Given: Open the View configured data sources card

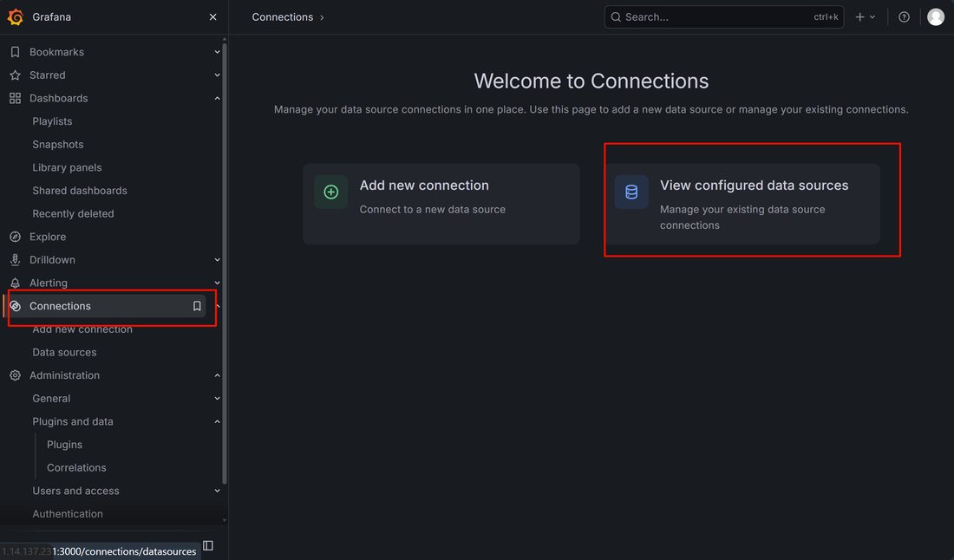Looking at the screenshot, I should click(x=742, y=205).
